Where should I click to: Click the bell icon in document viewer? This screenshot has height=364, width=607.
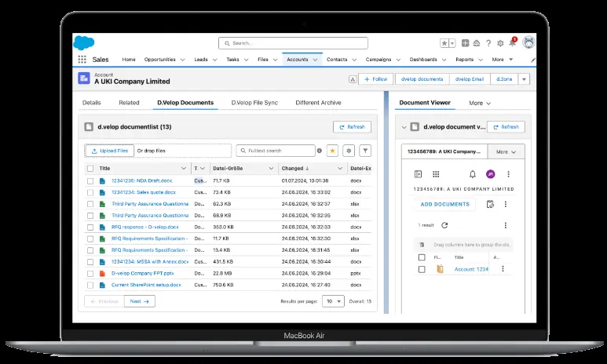coord(472,174)
